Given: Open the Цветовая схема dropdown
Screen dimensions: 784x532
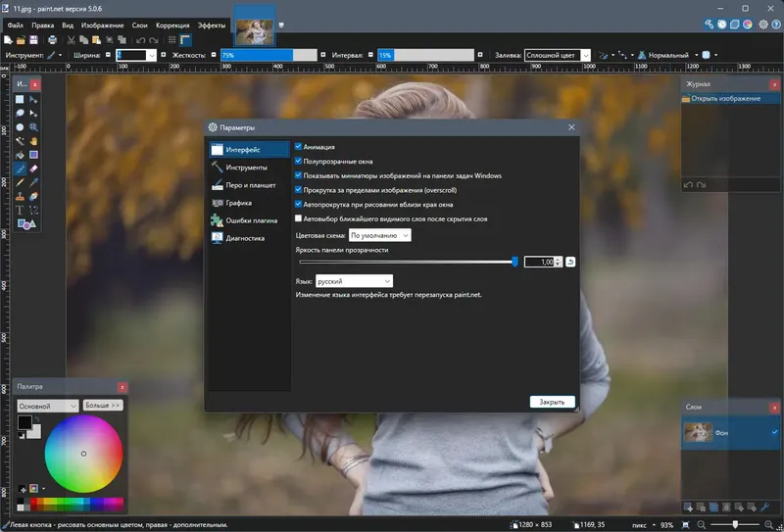Looking at the screenshot, I should coord(379,235).
